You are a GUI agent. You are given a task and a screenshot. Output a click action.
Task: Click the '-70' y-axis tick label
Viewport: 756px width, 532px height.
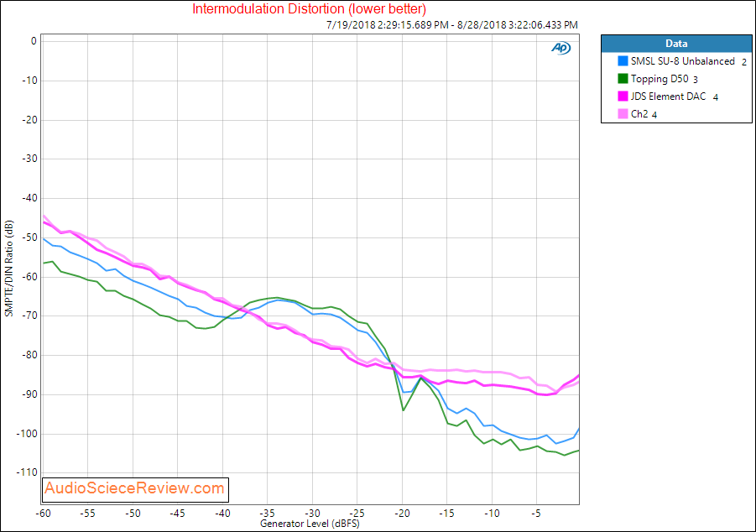(29, 316)
